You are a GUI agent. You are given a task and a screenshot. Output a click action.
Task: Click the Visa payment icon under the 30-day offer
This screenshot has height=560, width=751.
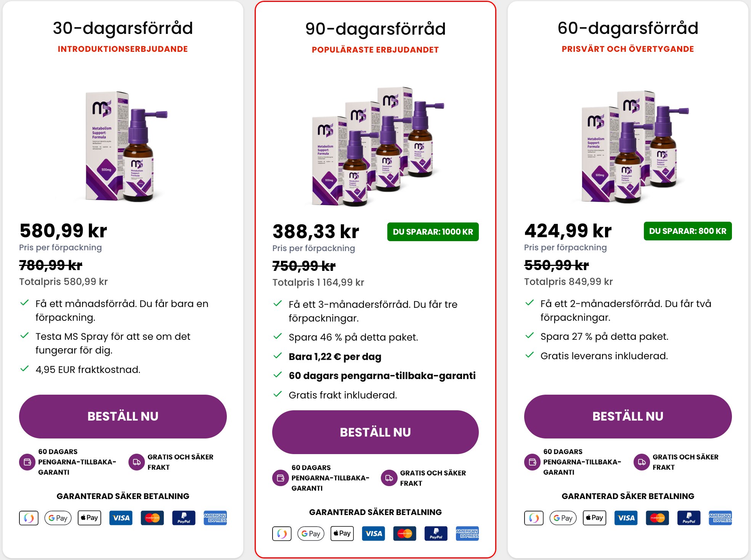(120, 518)
